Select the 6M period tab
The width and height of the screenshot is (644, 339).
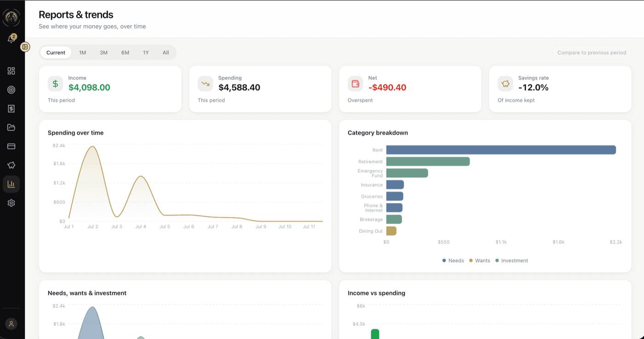point(125,53)
